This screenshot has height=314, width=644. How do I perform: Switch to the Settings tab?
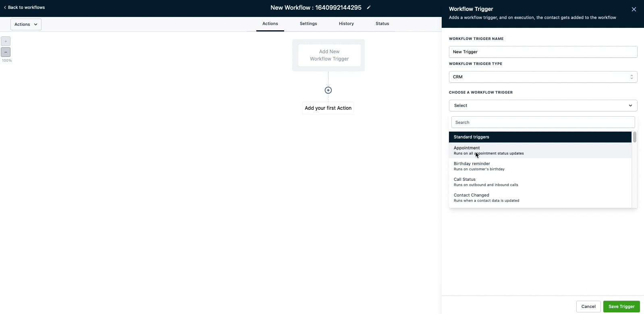click(308, 24)
